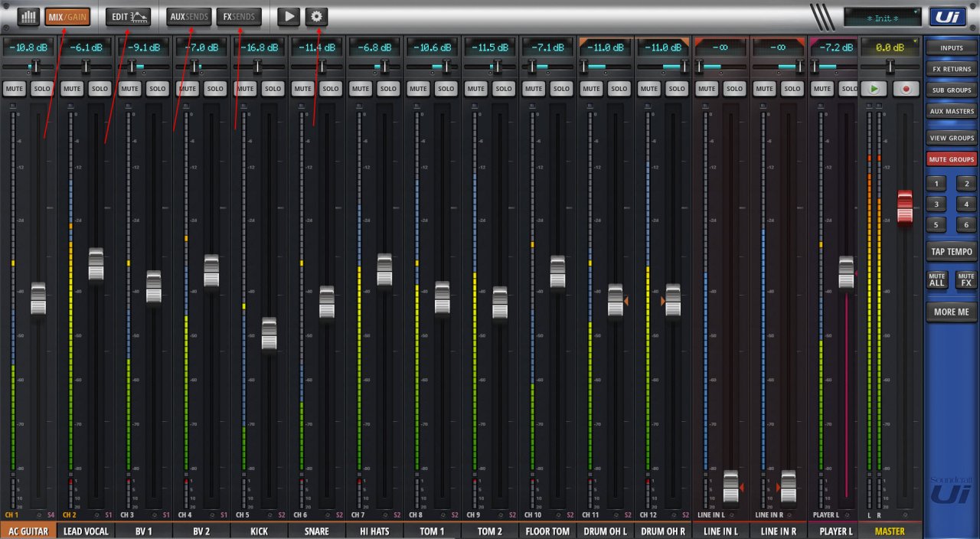Open settings with the gear icon
The height and width of the screenshot is (539, 980).
click(316, 16)
